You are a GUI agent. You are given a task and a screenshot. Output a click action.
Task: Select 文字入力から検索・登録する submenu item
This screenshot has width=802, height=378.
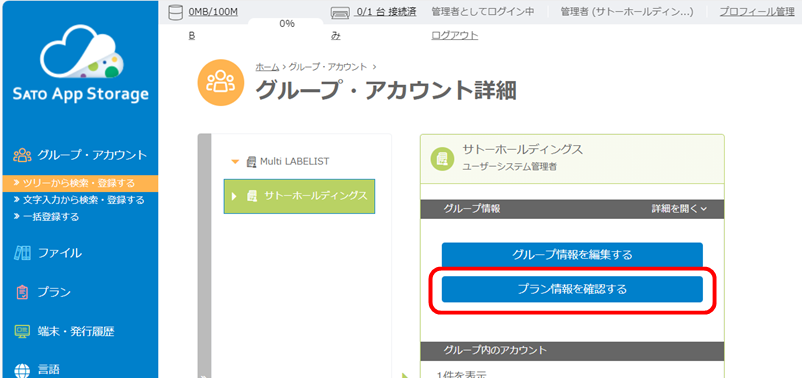(80, 200)
